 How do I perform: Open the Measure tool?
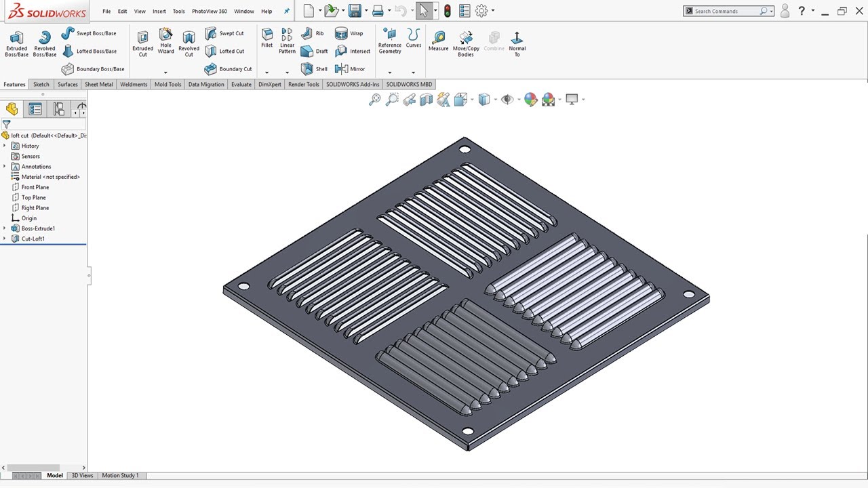pos(438,41)
